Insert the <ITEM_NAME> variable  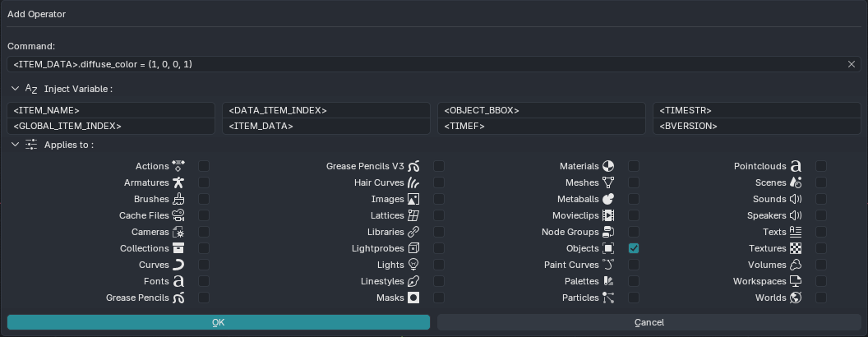(111, 110)
